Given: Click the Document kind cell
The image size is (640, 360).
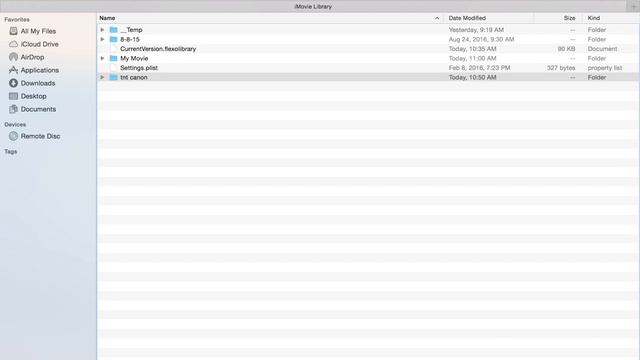Looking at the screenshot, I should click(602, 49).
